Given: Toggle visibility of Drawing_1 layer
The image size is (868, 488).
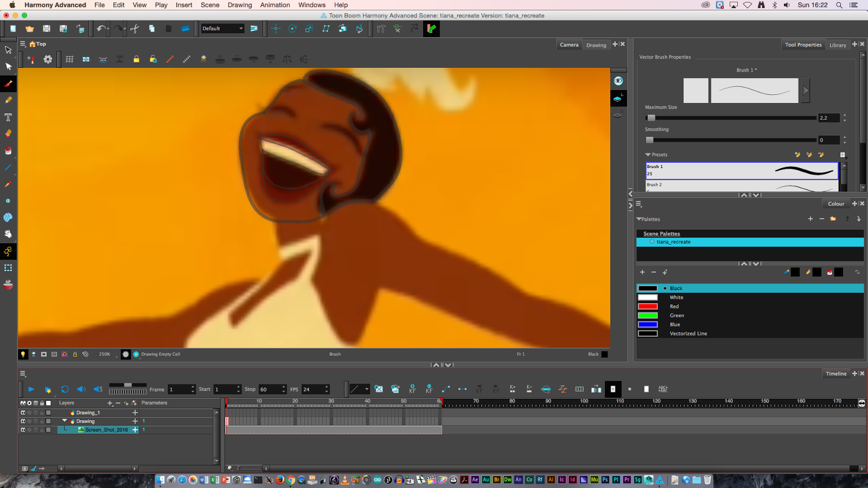Looking at the screenshot, I should [x=23, y=413].
